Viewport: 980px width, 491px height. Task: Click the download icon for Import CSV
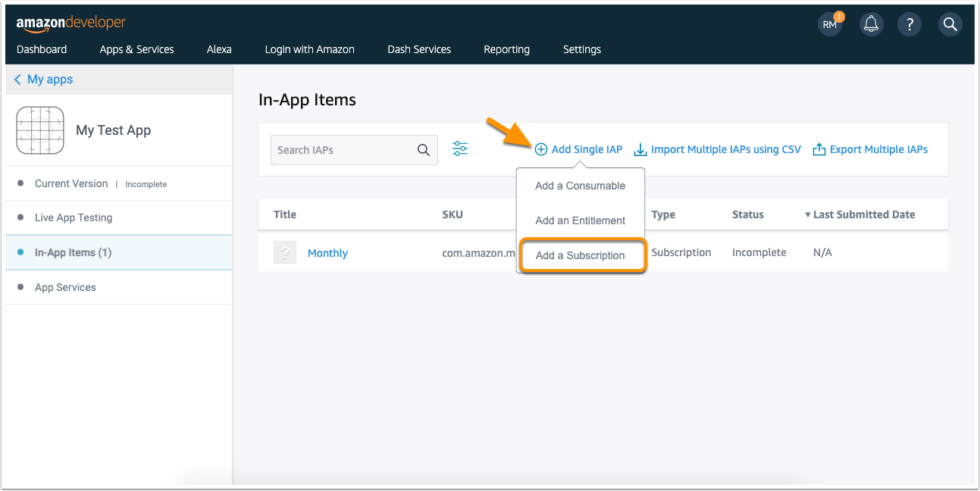click(x=640, y=149)
